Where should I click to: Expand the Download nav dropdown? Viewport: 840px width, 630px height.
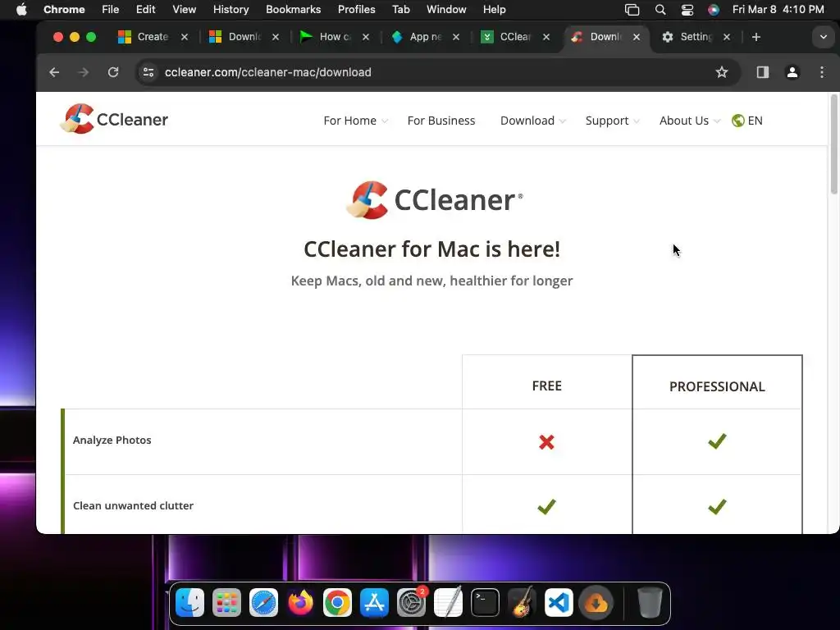[533, 121]
